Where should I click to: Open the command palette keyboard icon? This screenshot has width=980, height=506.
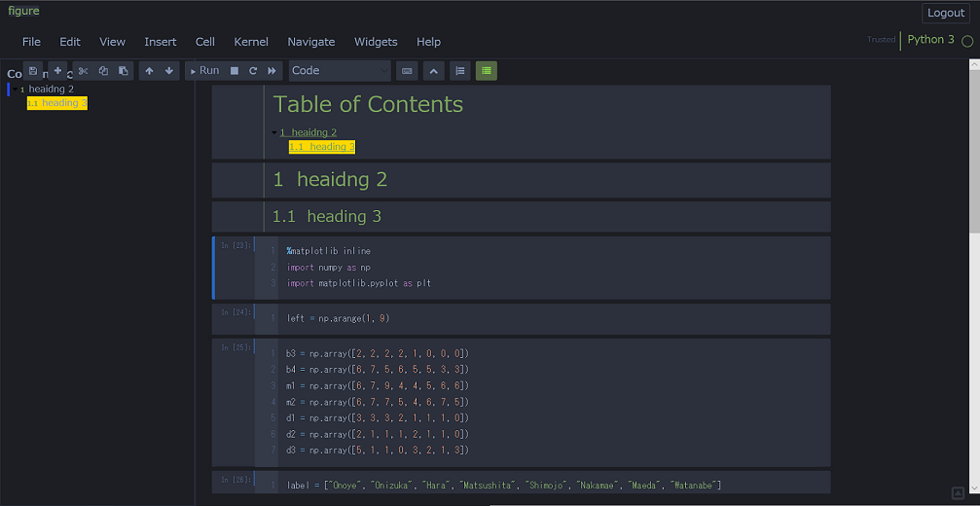[x=407, y=71]
